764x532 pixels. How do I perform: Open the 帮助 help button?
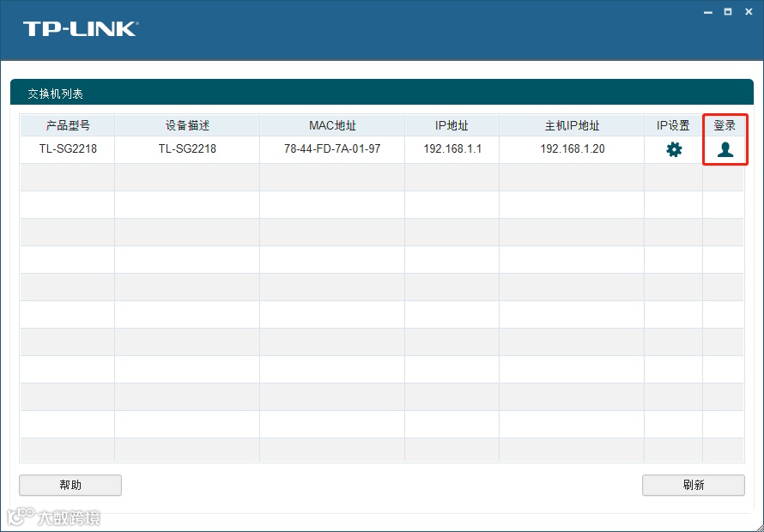point(70,485)
